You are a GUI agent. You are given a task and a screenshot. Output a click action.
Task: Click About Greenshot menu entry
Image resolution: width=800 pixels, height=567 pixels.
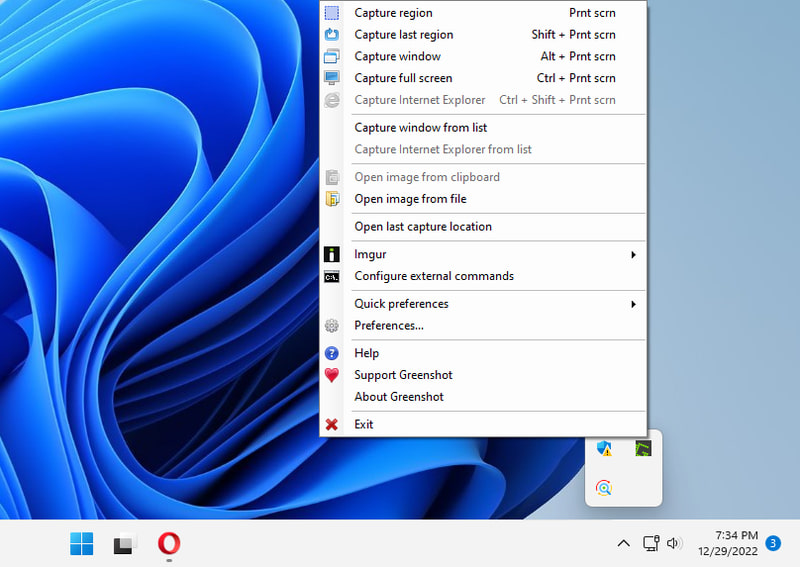399,397
